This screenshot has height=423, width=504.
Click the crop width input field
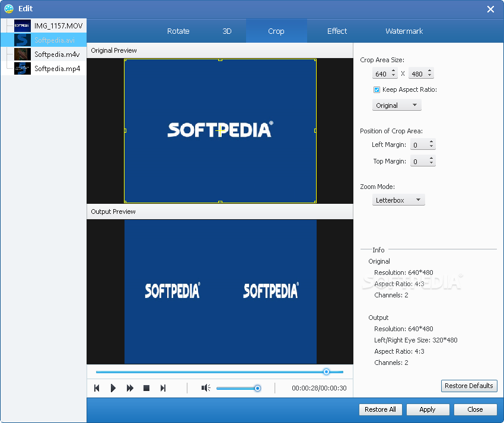(x=381, y=74)
